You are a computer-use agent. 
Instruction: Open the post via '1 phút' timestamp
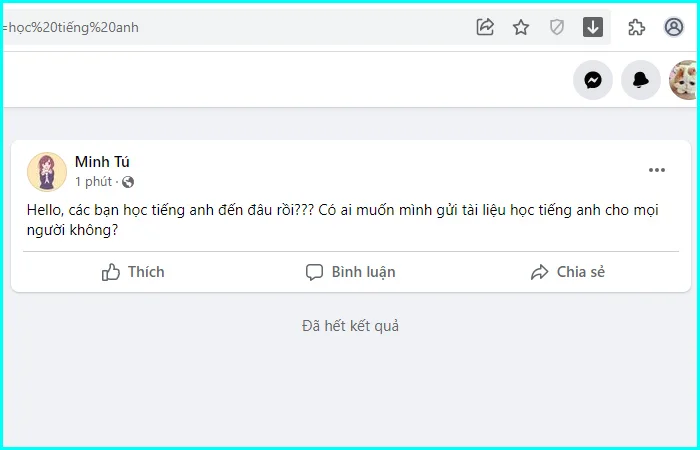(x=93, y=182)
